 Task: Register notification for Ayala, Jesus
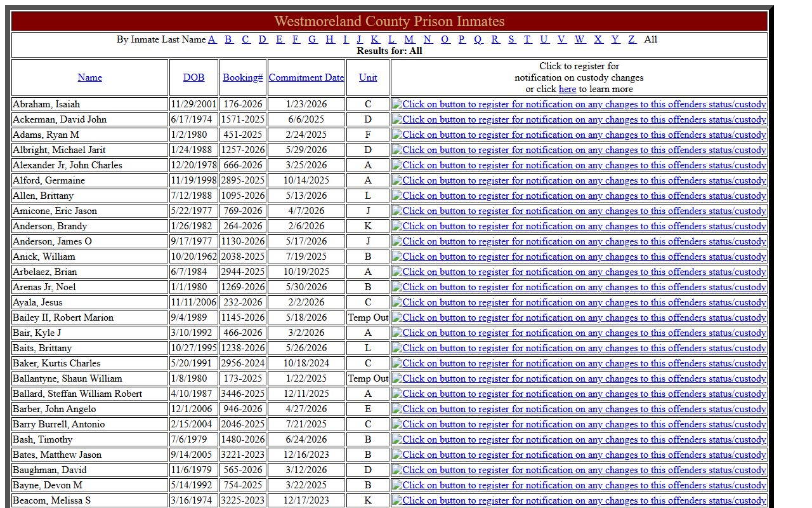579,302
